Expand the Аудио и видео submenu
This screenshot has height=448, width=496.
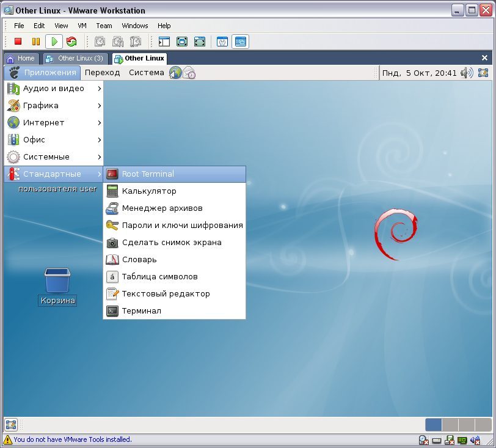54,89
